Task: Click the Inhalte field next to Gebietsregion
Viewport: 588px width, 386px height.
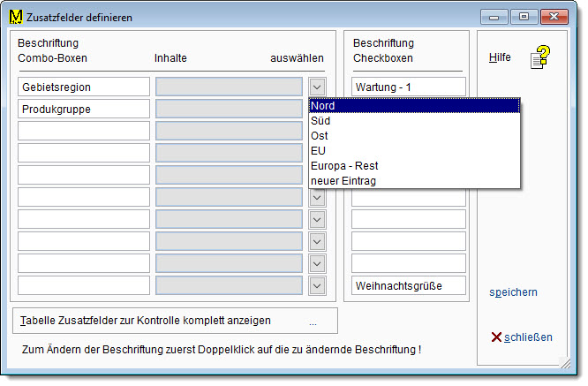Action: pyautogui.click(x=229, y=87)
